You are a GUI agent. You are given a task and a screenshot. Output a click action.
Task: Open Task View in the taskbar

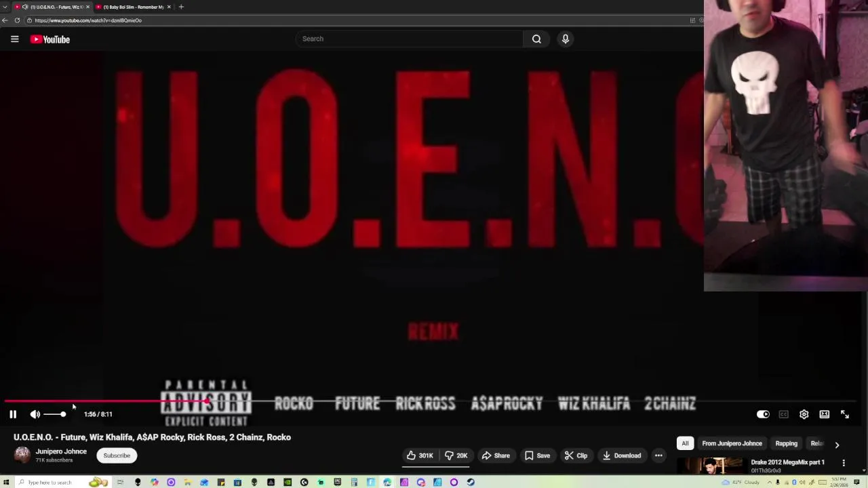tap(120, 483)
